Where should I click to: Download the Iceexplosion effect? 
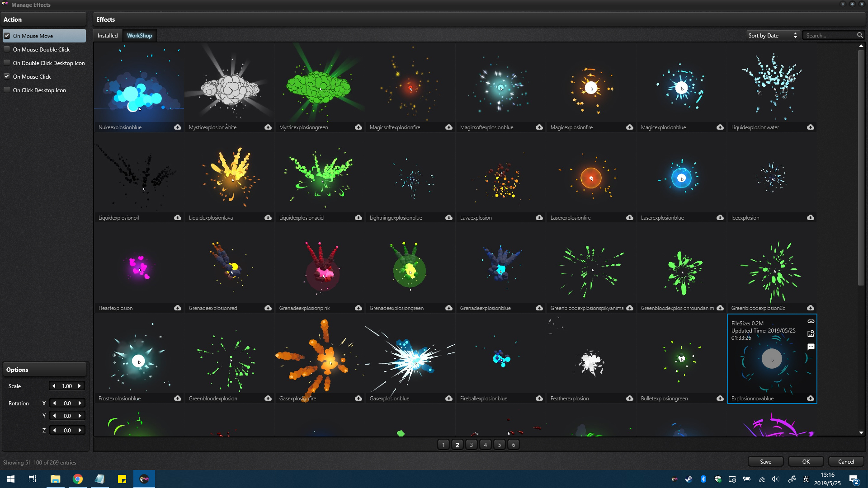[x=810, y=217]
